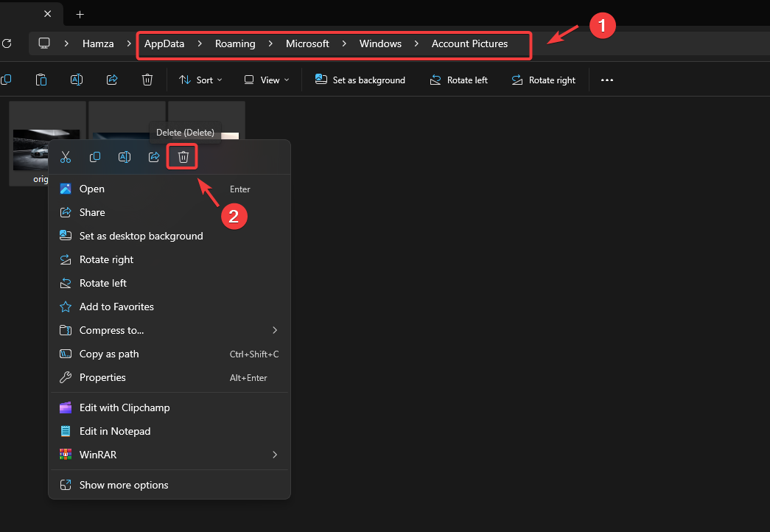The height and width of the screenshot is (532, 770).
Task: Click toolbar Delete trash icon
Action: [147, 80]
